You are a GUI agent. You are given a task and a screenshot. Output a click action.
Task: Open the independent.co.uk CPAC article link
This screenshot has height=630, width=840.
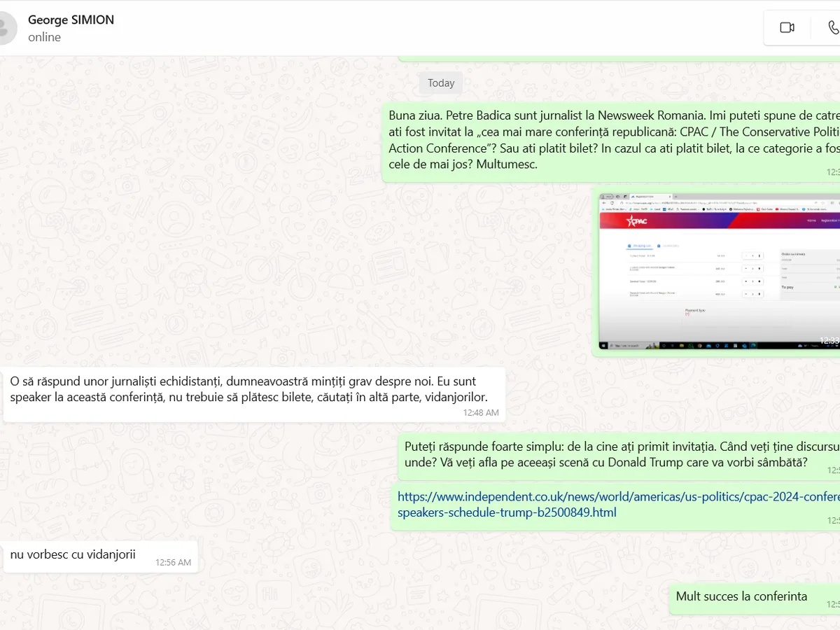[616, 504]
